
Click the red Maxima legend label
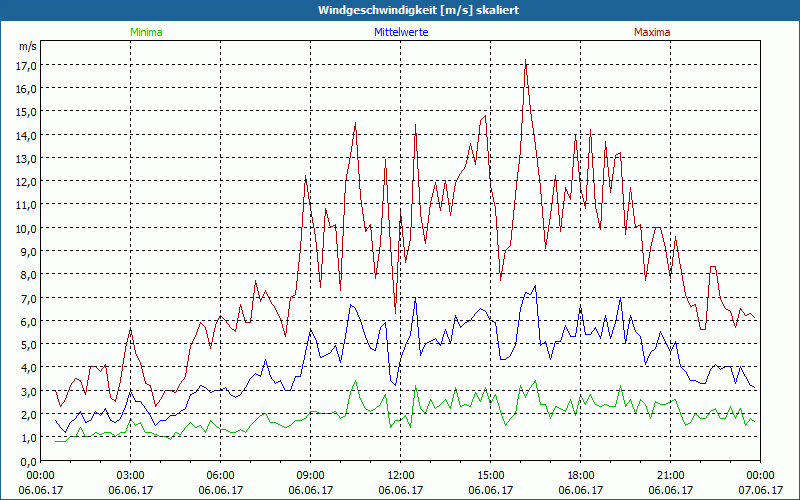652,32
